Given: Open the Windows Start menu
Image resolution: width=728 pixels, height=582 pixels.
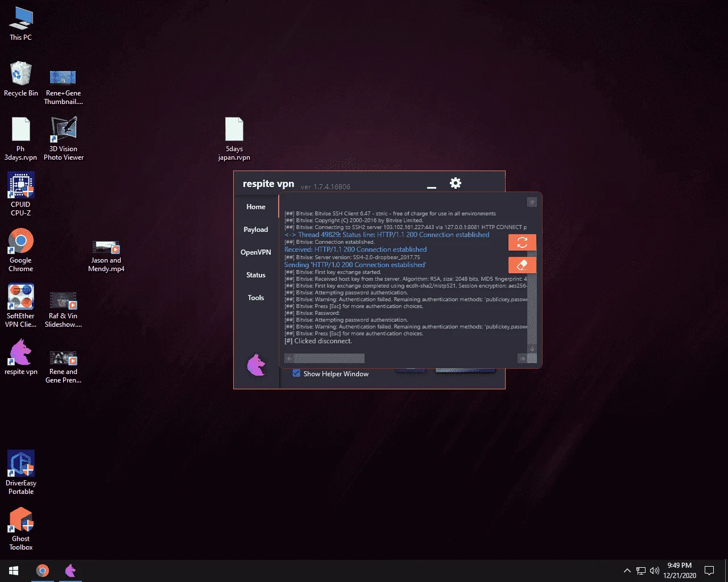Looking at the screenshot, I should [14, 571].
